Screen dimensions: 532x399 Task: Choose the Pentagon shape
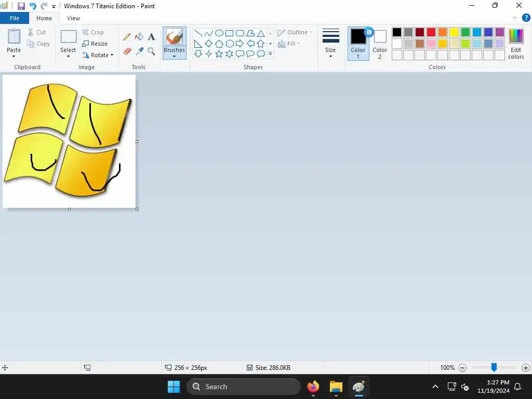(219, 44)
